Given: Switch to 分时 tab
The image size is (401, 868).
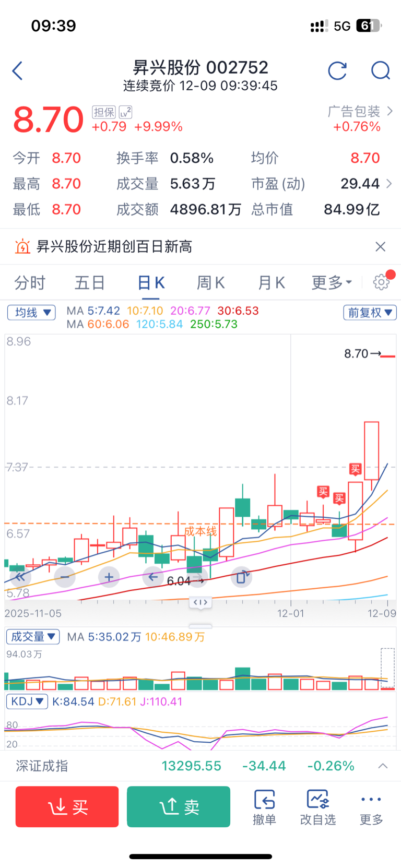Looking at the screenshot, I should [x=30, y=282].
